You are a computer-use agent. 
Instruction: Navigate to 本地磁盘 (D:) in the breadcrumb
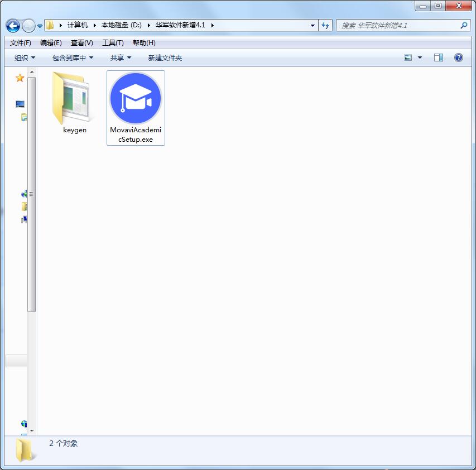tap(122, 25)
